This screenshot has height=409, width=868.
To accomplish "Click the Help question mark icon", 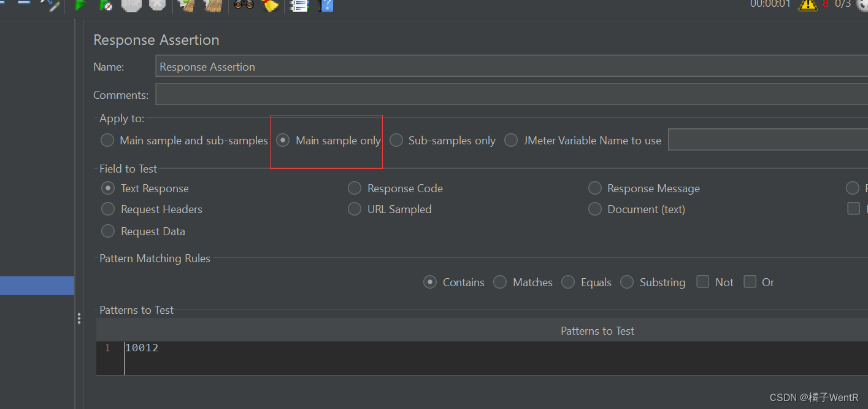I will (326, 6).
